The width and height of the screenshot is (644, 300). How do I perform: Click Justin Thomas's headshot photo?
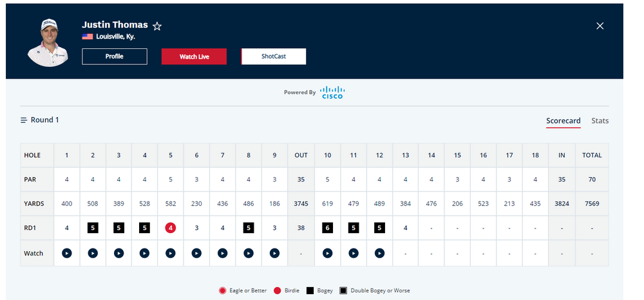point(48,41)
